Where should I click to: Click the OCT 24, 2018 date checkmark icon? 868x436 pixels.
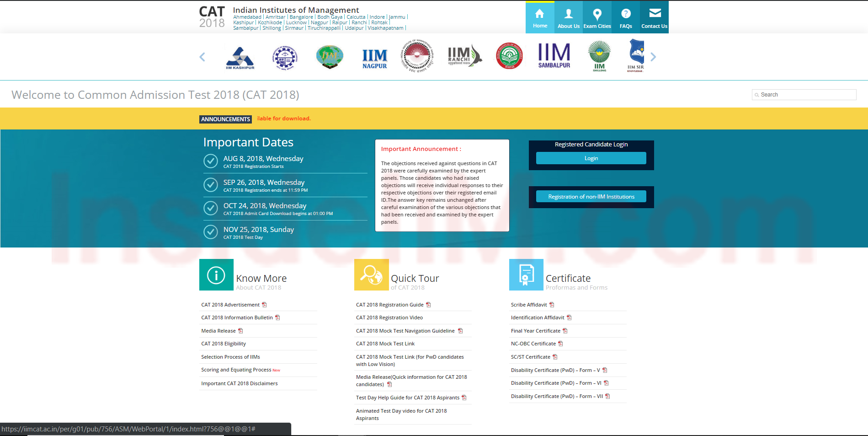click(210, 208)
